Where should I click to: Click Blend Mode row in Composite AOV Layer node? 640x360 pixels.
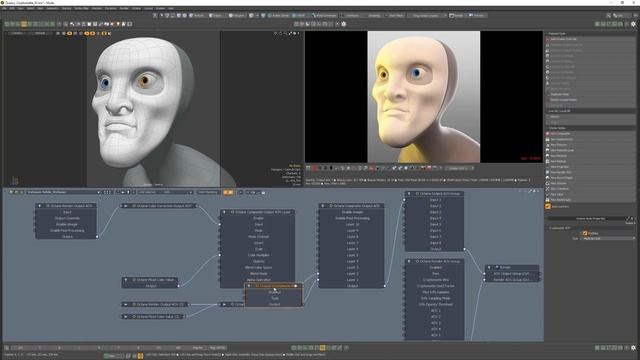258,273
